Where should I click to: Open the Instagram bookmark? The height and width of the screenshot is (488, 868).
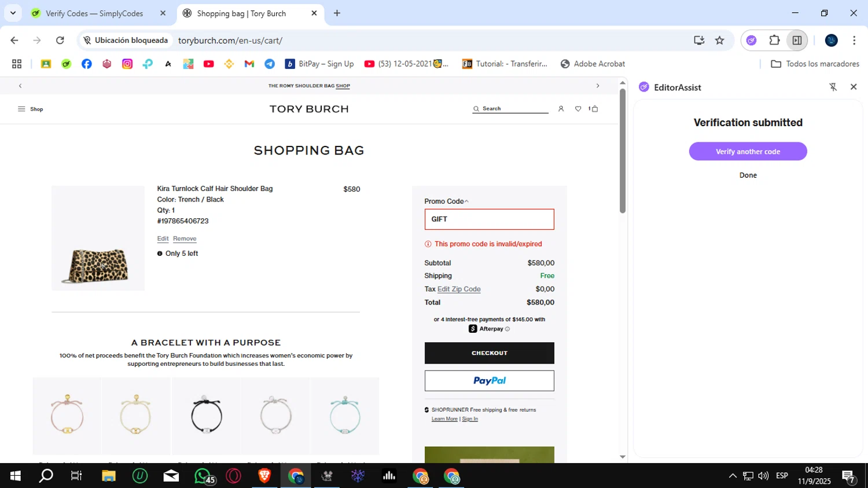click(127, 64)
